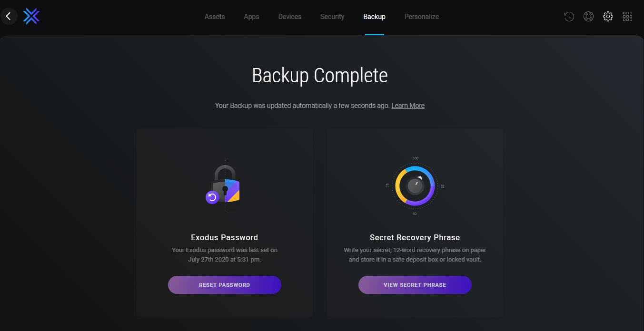
Task: Open the settings gear icon
Action: tap(608, 17)
